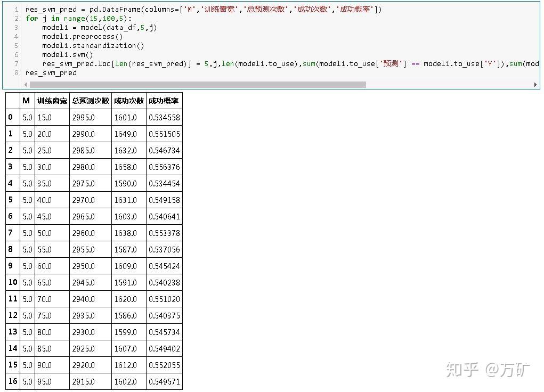
Task: Click code line 1 defining res_svm_pred DataFrame
Action: pyautogui.click(x=204, y=10)
